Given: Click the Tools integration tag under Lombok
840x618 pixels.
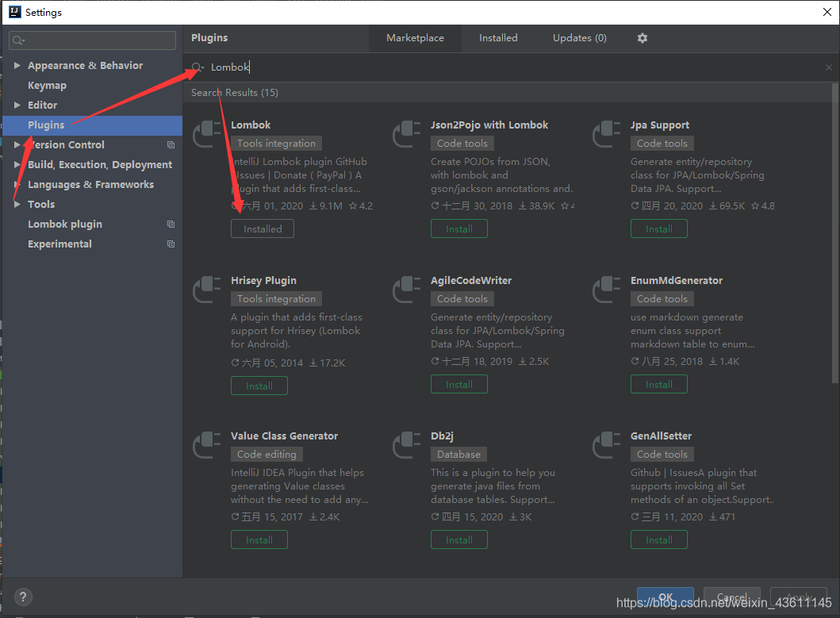Looking at the screenshot, I should (x=276, y=143).
